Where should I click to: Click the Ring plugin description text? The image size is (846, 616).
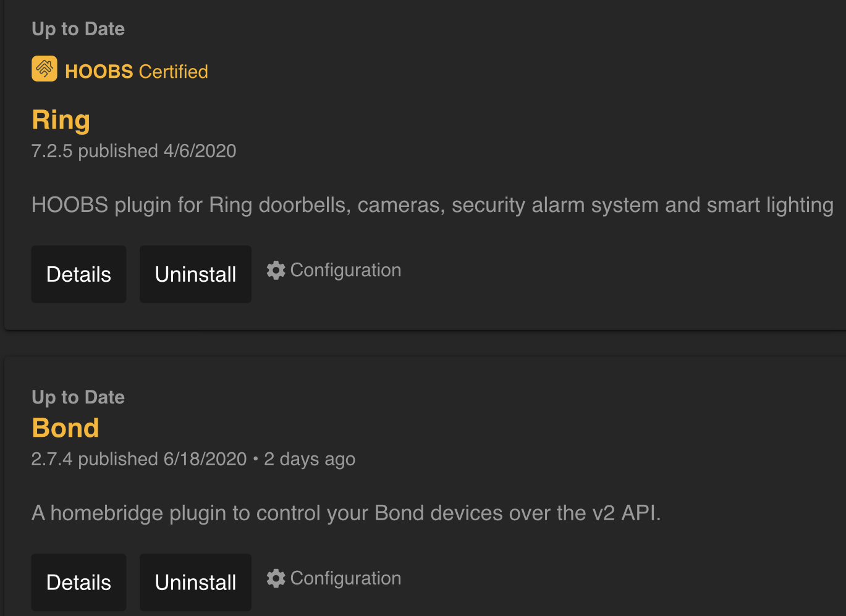433,205
